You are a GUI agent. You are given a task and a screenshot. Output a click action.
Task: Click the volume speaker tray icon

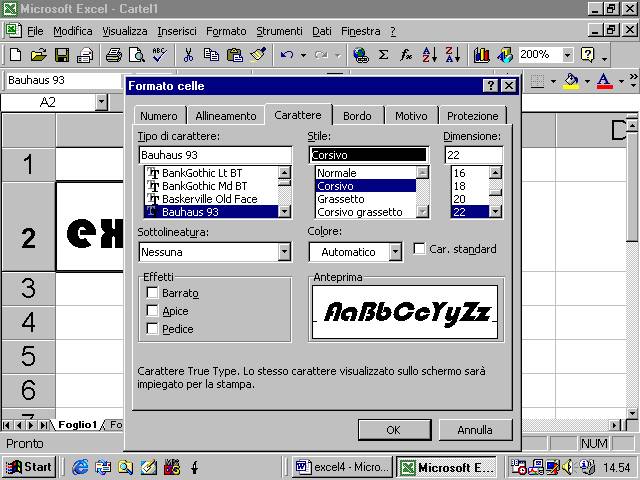pos(567,467)
